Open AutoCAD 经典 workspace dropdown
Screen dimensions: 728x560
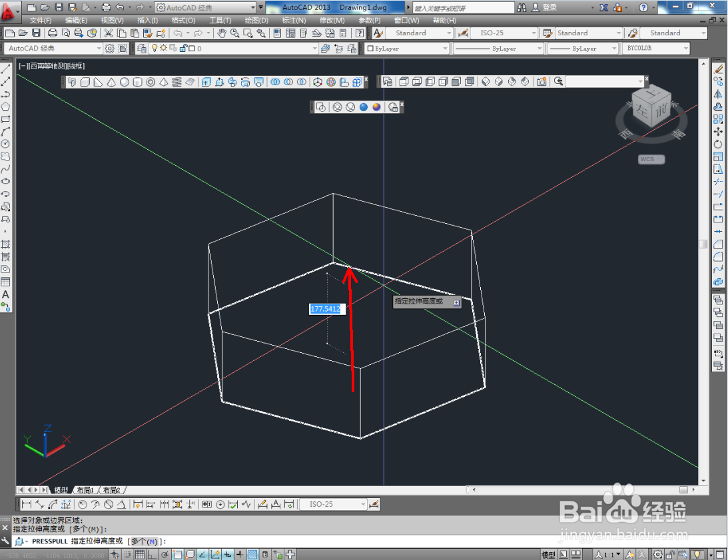point(53,49)
